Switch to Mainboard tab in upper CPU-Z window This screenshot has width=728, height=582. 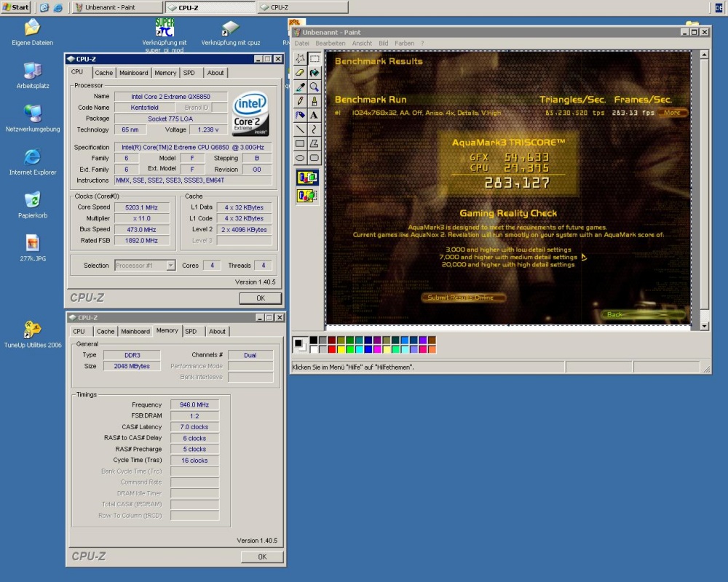[x=134, y=73]
